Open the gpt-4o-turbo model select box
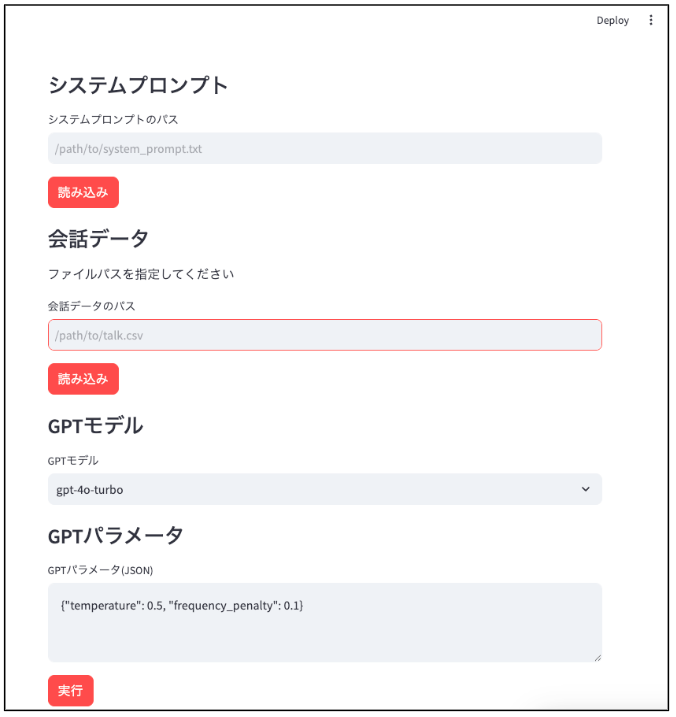 325,489
